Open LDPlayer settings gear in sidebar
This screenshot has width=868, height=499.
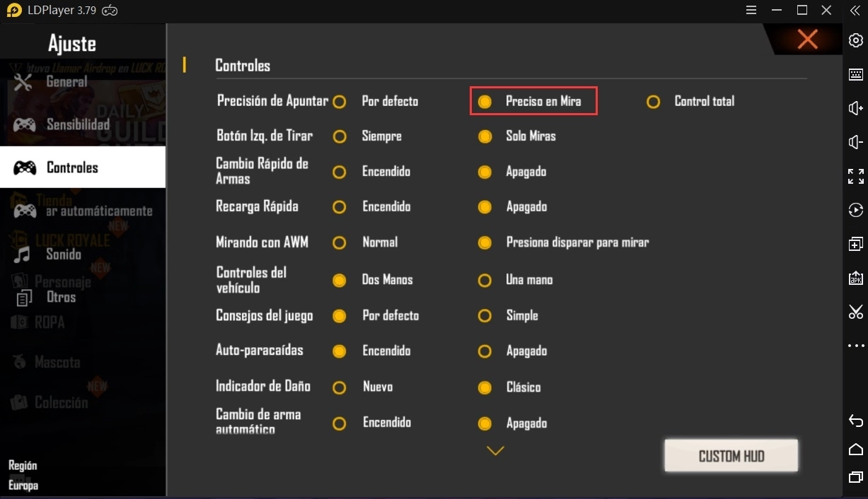[855, 41]
